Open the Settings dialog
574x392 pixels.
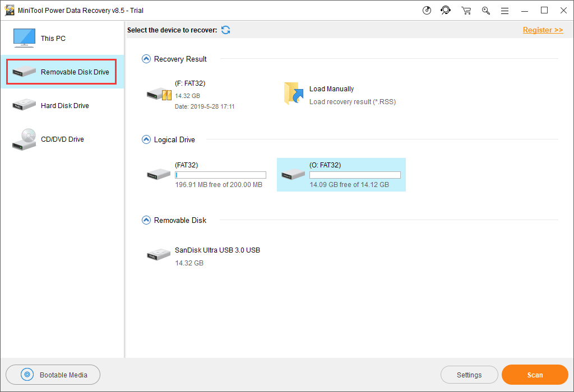click(469, 375)
